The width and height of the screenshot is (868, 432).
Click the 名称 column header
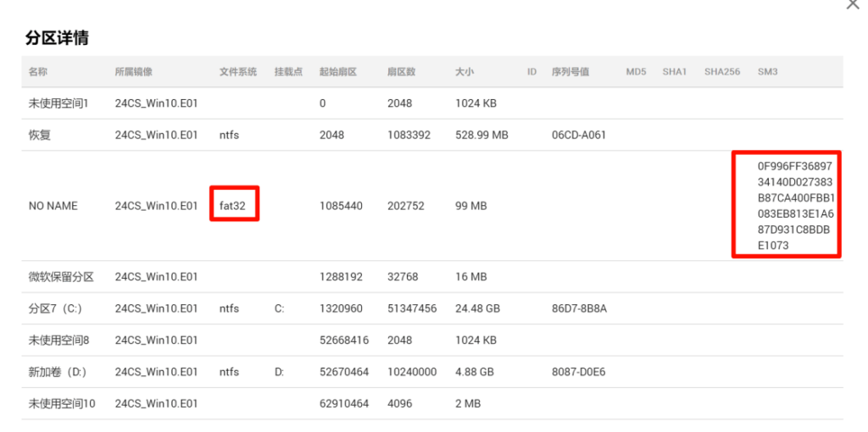39,72
